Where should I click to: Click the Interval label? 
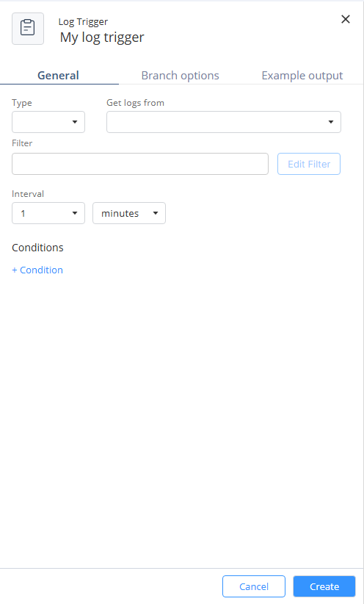pyautogui.click(x=28, y=194)
